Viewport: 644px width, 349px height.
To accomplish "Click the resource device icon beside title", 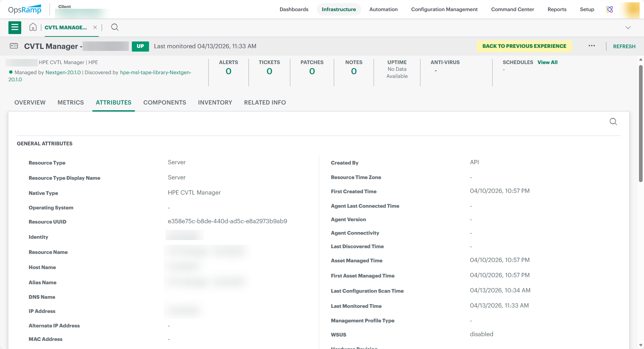I will tap(14, 46).
